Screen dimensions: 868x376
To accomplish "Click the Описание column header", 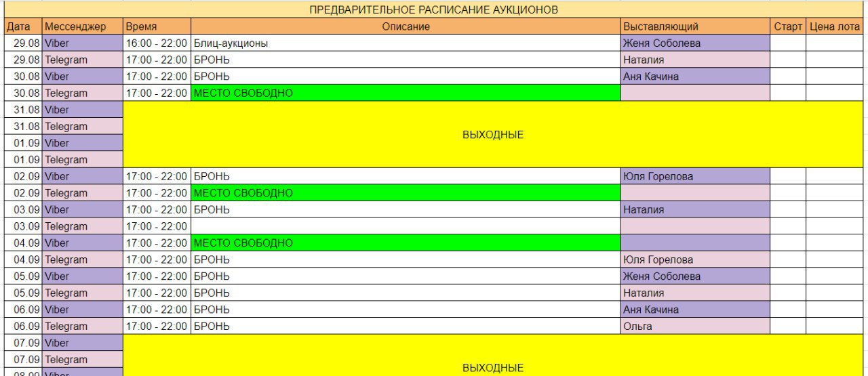I will (406, 26).
